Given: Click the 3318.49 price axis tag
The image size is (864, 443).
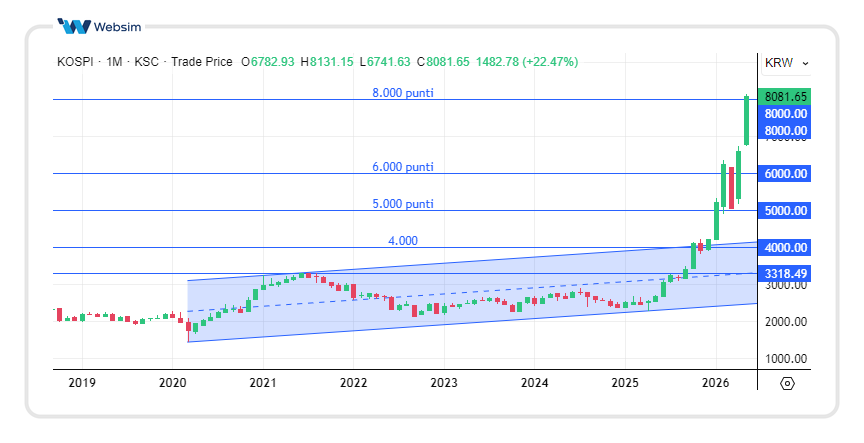Looking at the screenshot, I should tap(785, 273).
